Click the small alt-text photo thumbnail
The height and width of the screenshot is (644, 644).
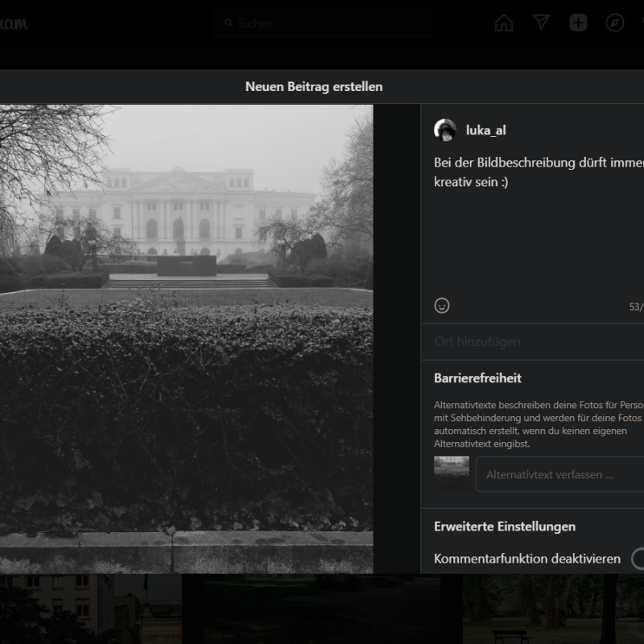point(452,473)
